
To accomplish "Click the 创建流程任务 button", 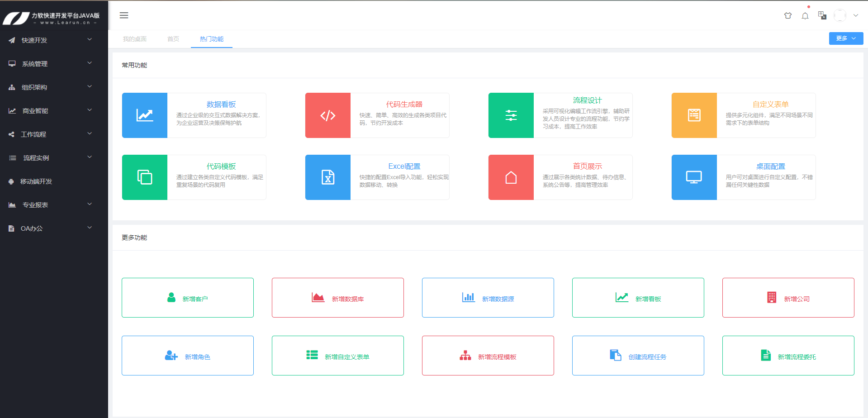I will click(638, 356).
